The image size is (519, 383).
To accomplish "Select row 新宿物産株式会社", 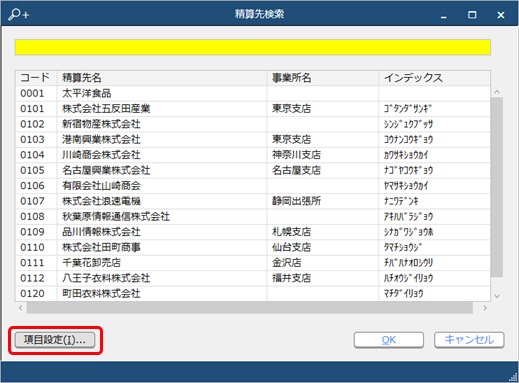I will coord(253,124).
